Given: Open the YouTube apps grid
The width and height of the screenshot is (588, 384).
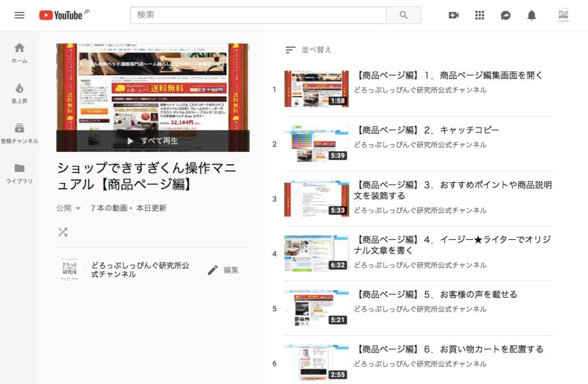Looking at the screenshot, I should pyautogui.click(x=479, y=15).
